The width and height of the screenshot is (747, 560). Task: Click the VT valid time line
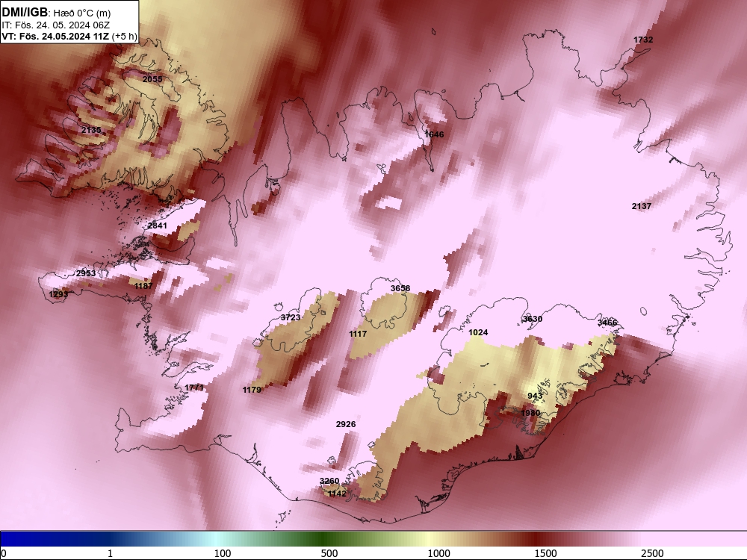tap(69, 36)
